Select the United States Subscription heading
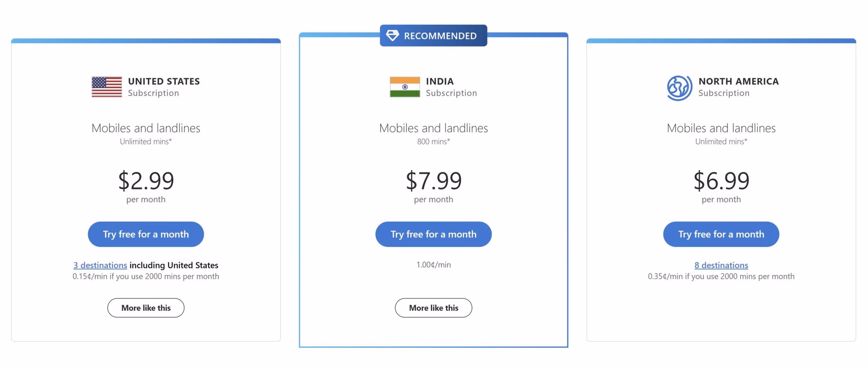Screen dimensions: 868x368 coord(164,87)
